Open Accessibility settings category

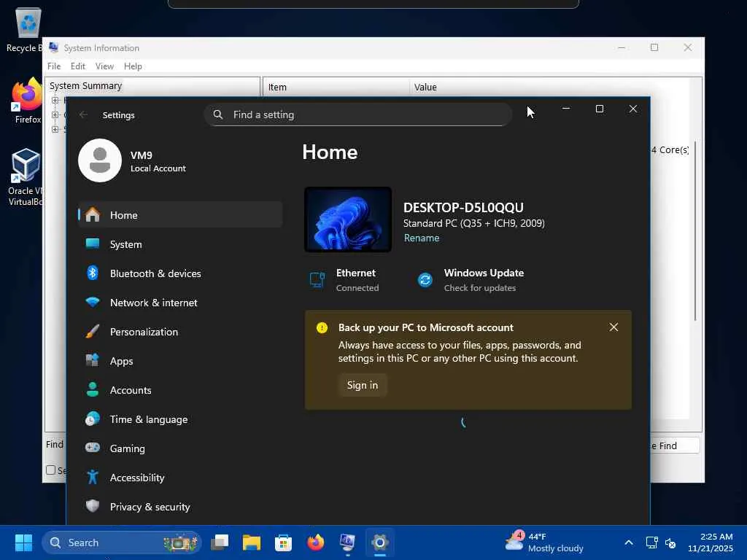click(x=180, y=478)
